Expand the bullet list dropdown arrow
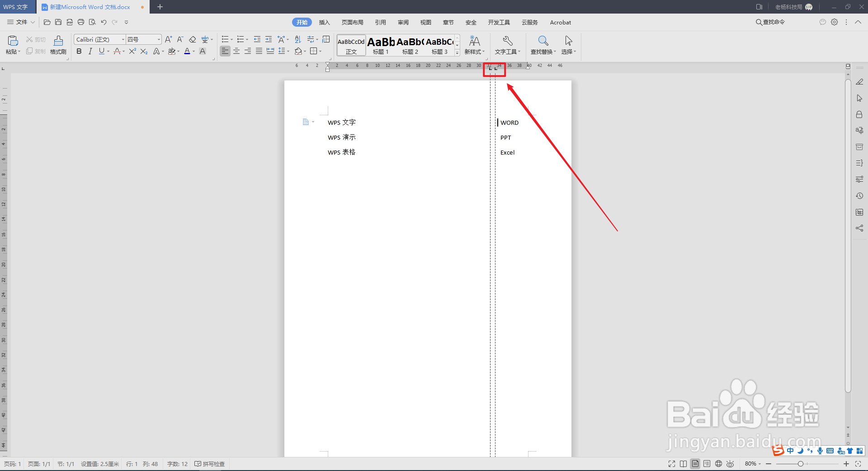Image resolution: width=868 pixels, height=471 pixels. [x=232, y=40]
